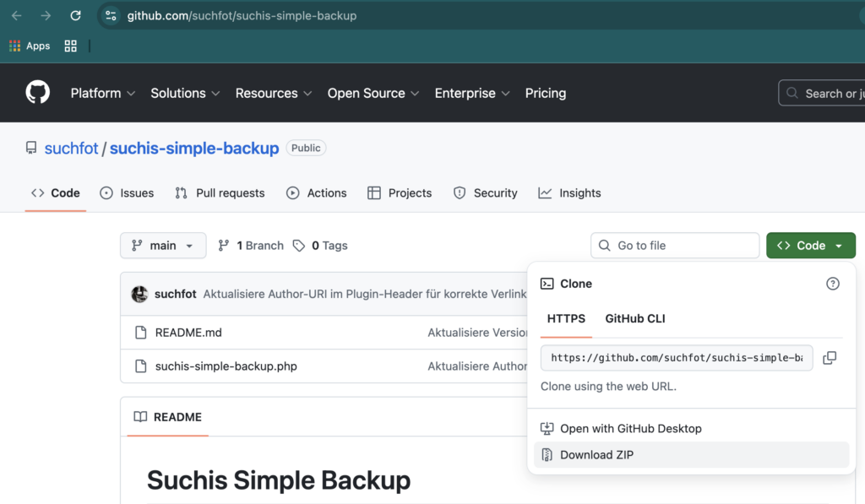Open the suchfot profile link
The image size is (865, 504).
[x=72, y=148]
